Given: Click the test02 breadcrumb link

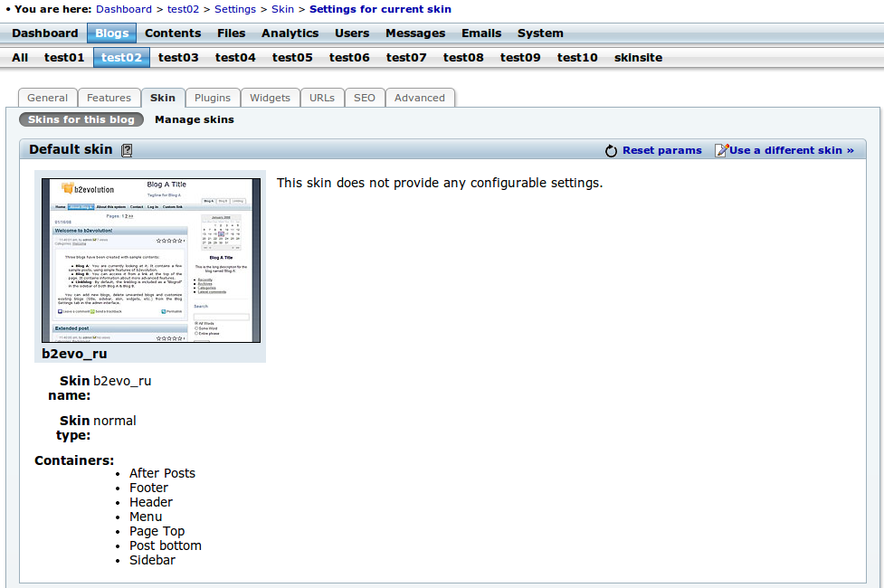Looking at the screenshot, I should click(184, 9).
